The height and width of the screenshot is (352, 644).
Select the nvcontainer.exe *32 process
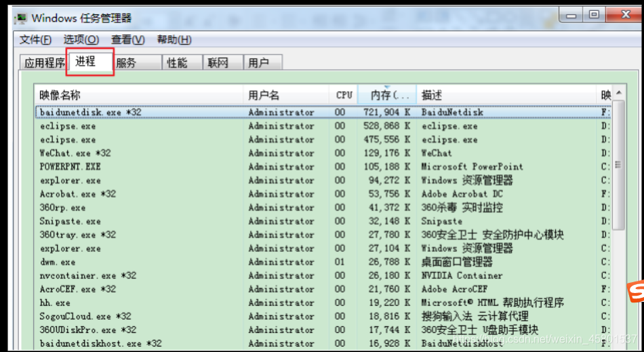[x=323, y=275]
